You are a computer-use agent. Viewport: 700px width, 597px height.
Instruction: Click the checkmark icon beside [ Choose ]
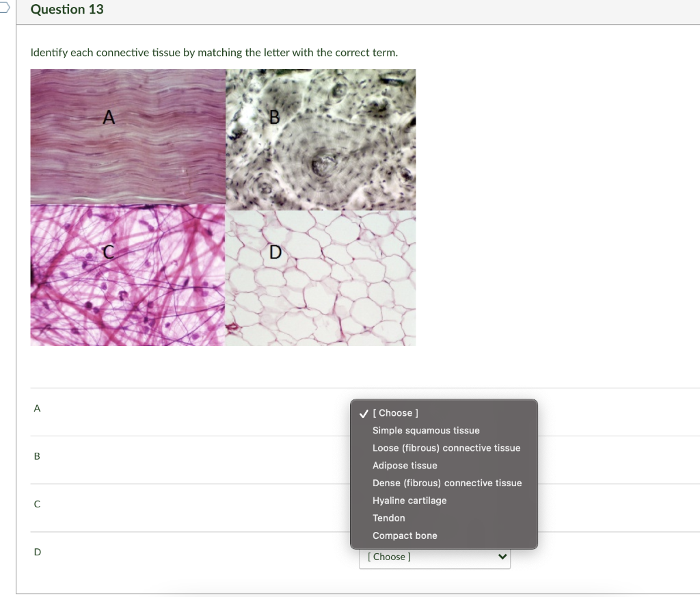click(x=363, y=413)
